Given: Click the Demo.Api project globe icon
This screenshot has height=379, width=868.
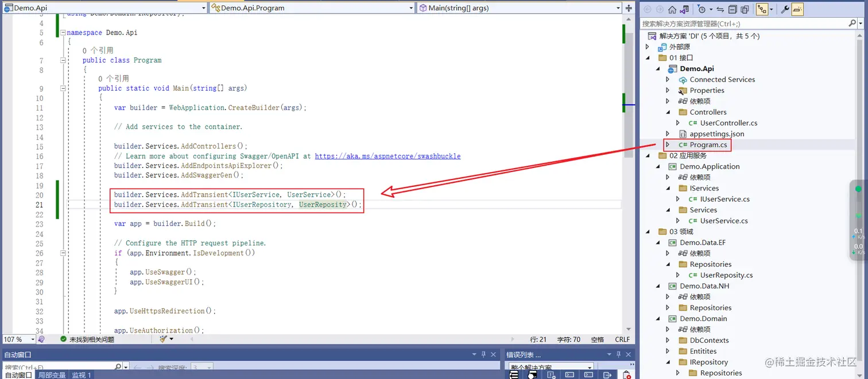Looking at the screenshot, I should pyautogui.click(x=673, y=69).
